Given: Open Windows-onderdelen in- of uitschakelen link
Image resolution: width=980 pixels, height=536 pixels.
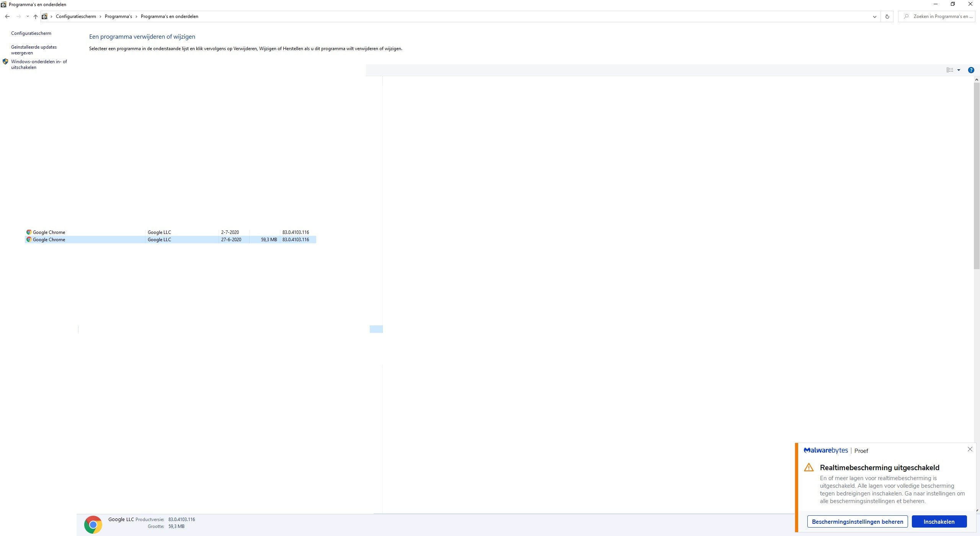Looking at the screenshot, I should tap(39, 64).
